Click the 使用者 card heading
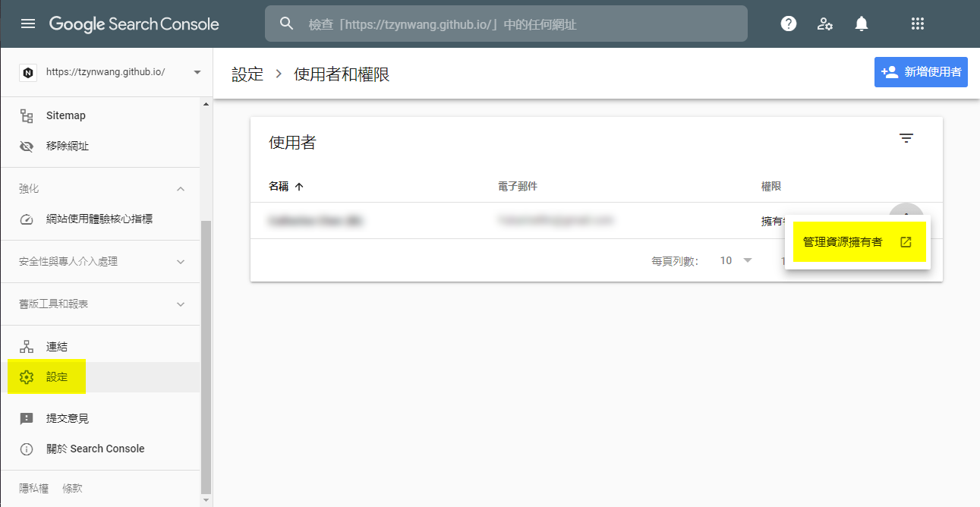Viewport: 980px width, 507px height. (292, 143)
